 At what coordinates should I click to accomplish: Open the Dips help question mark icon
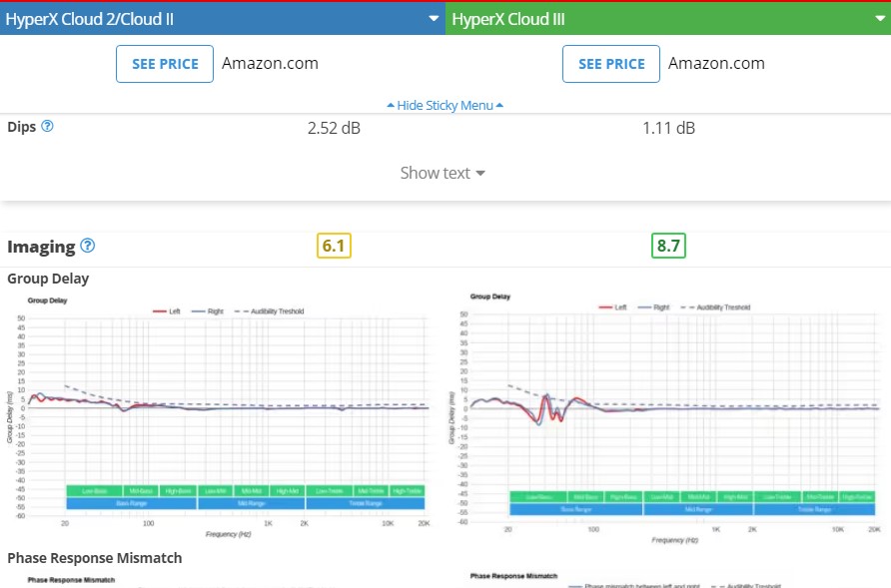[48, 126]
